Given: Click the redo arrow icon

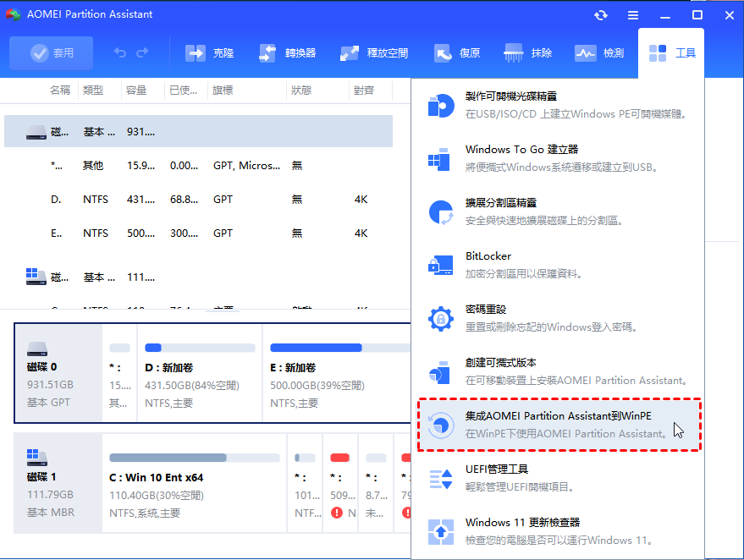Looking at the screenshot, I should [x=142, y=52].
